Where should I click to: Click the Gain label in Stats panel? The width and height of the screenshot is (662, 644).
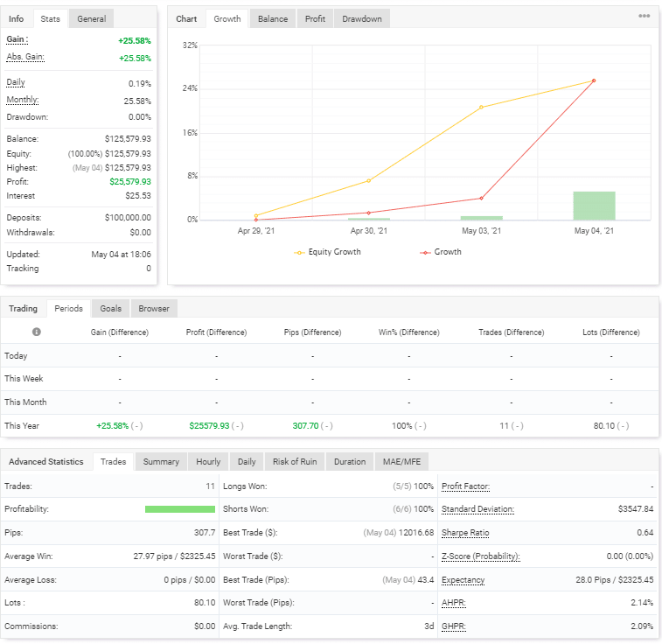click(x=17, y=39)
